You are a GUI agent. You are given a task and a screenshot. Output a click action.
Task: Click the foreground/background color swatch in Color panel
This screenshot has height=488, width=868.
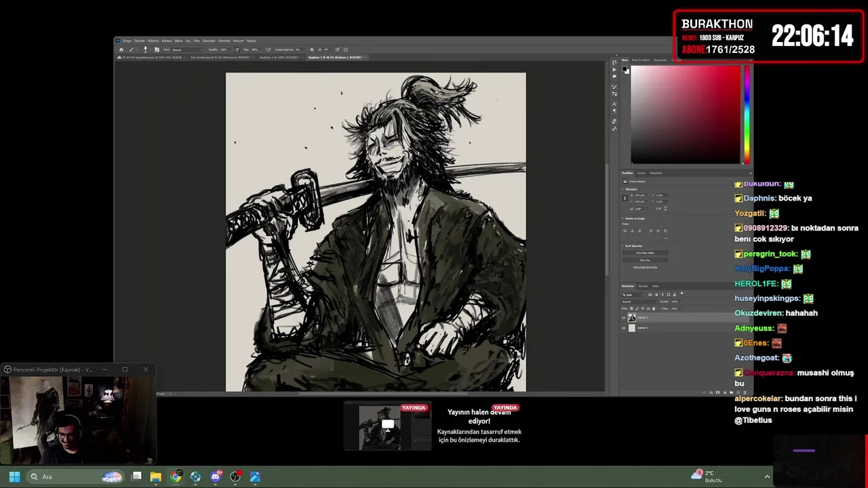tap(626, 70)
